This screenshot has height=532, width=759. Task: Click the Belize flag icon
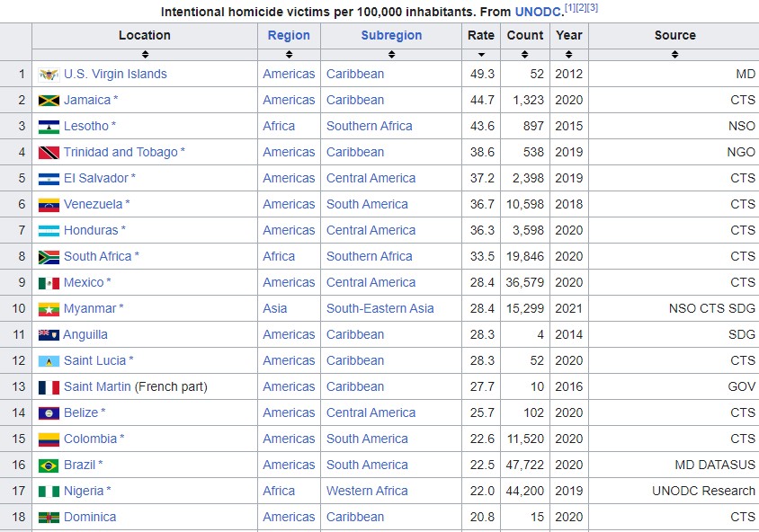click(49, 413)
